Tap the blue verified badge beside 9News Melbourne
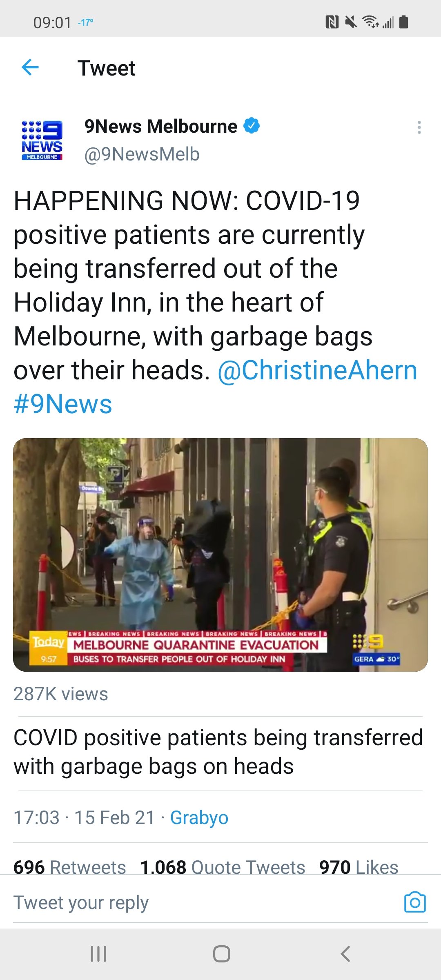The height and width of the screenshot is (980, 441). (x=252, y=126)
